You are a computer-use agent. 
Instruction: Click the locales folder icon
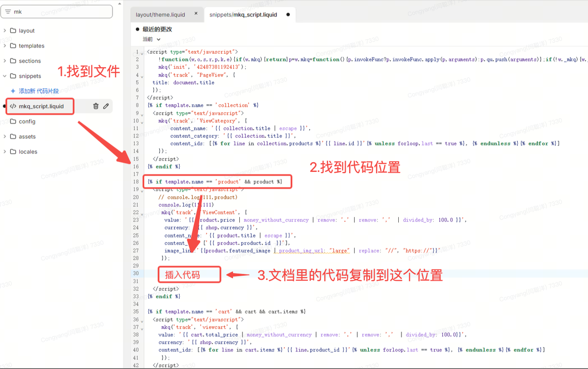(x=13, y=152)
